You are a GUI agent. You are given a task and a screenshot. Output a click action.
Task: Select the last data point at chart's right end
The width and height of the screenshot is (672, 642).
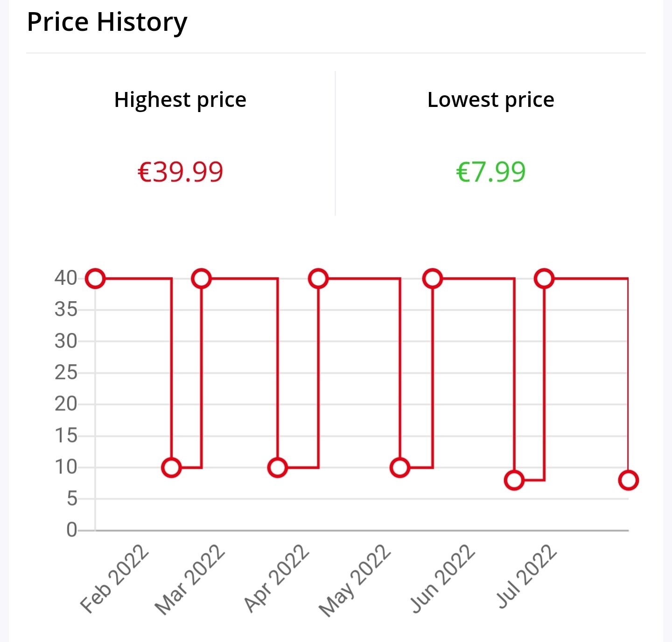click(628, 480)
